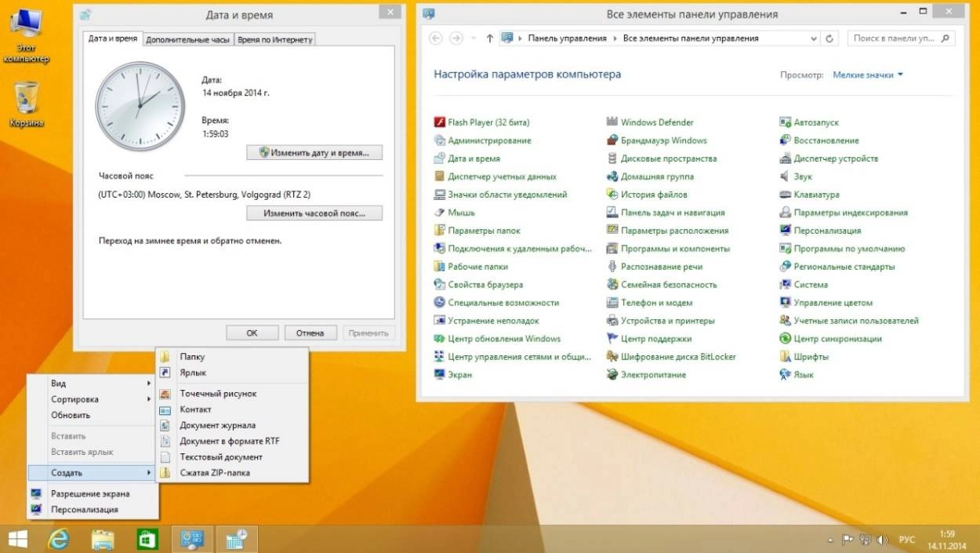This screenshot has width=980, height=553.
Task: Click the РУС language indicator
Action: point(907,540)
